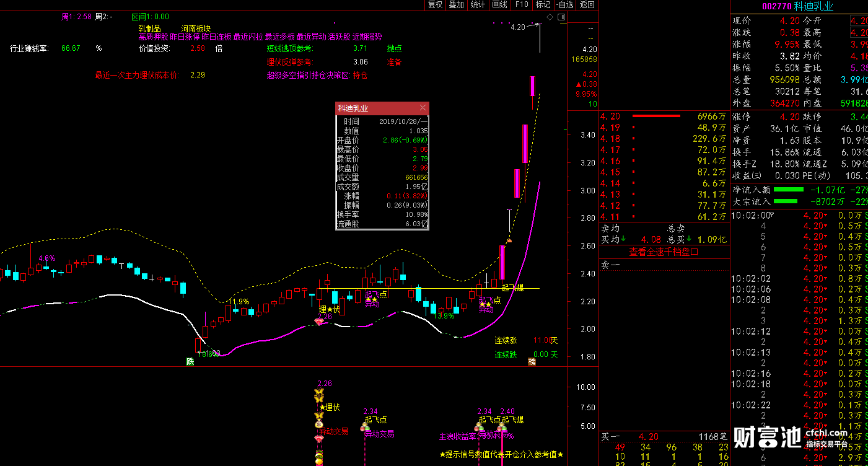
Task: Open the 统计 statistics tool
Action: click(478, 4)
